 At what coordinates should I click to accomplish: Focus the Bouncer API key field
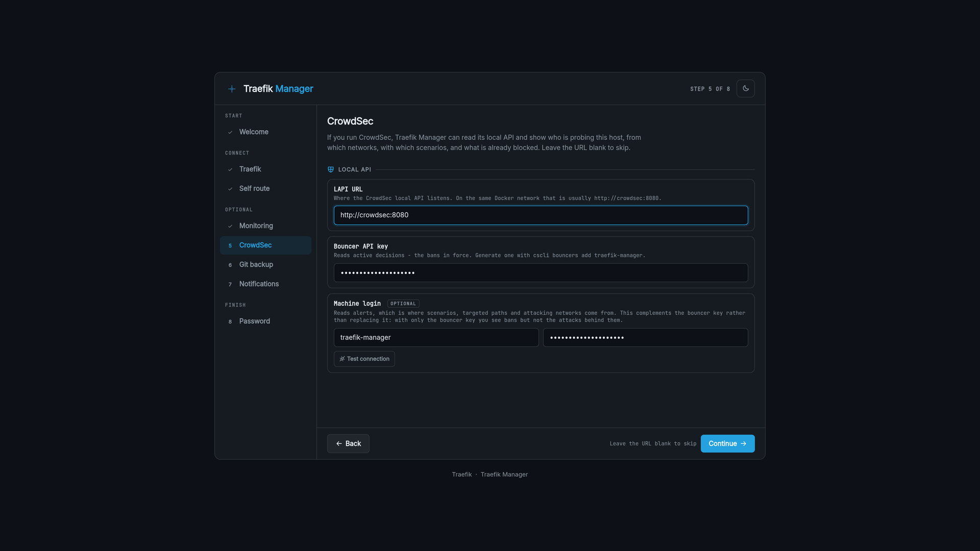541,272
